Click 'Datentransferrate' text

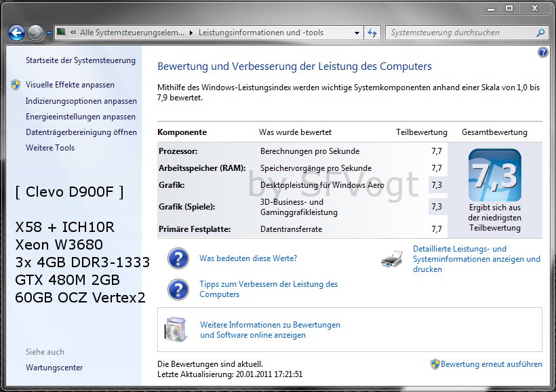click(291, 229)
